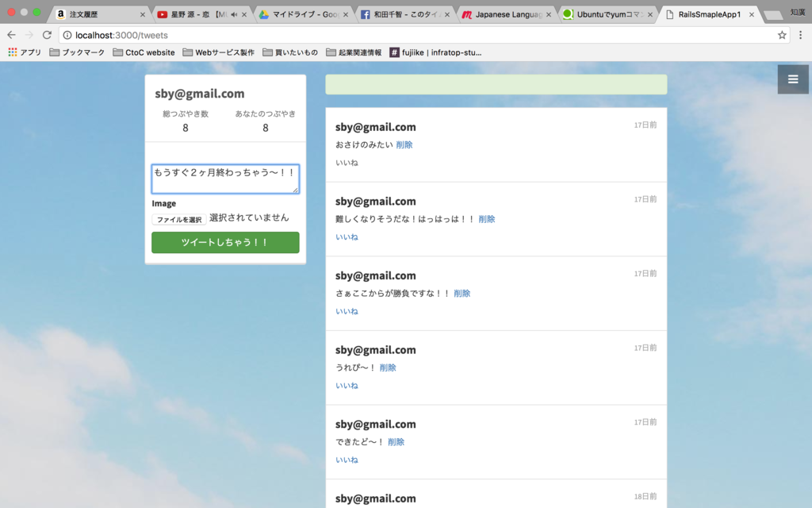Close the 注文履歴 Amazon tab
The image size is (812, 508).
point(143,14)
